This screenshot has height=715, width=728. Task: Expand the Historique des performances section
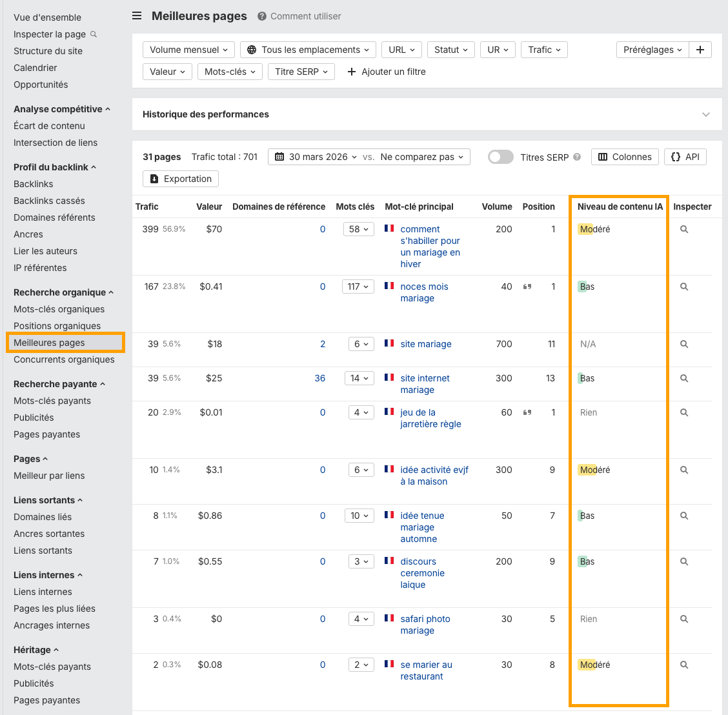[705, 114]
